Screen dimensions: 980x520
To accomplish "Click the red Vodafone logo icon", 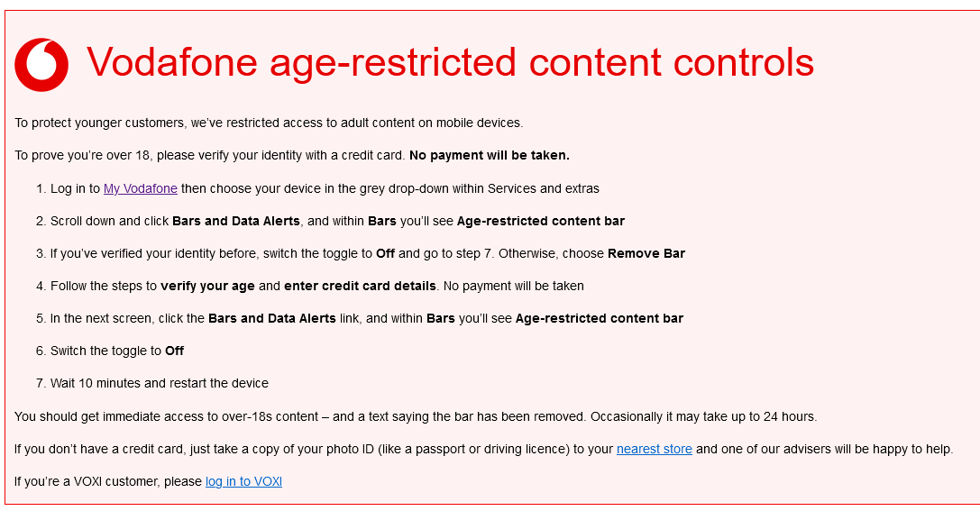I will pyautogui.click(x=41, y=65).
